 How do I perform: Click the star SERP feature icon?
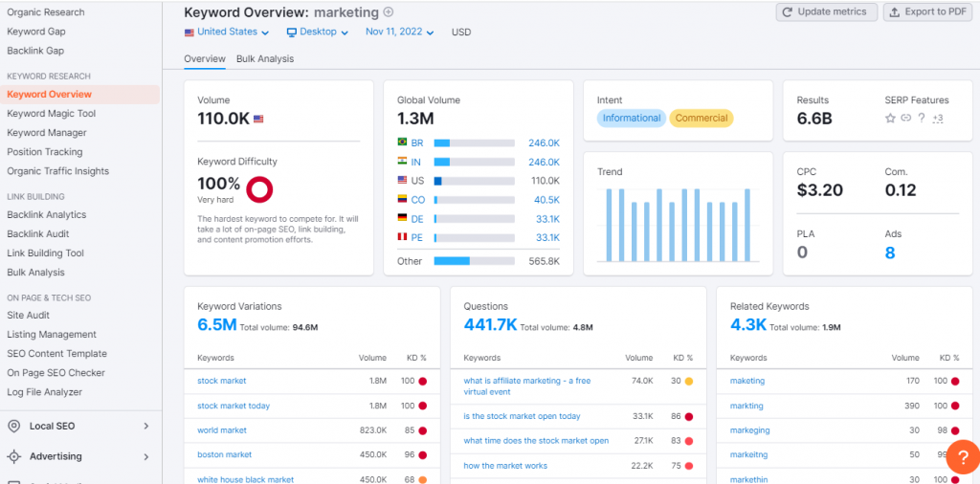pos(890,118)
